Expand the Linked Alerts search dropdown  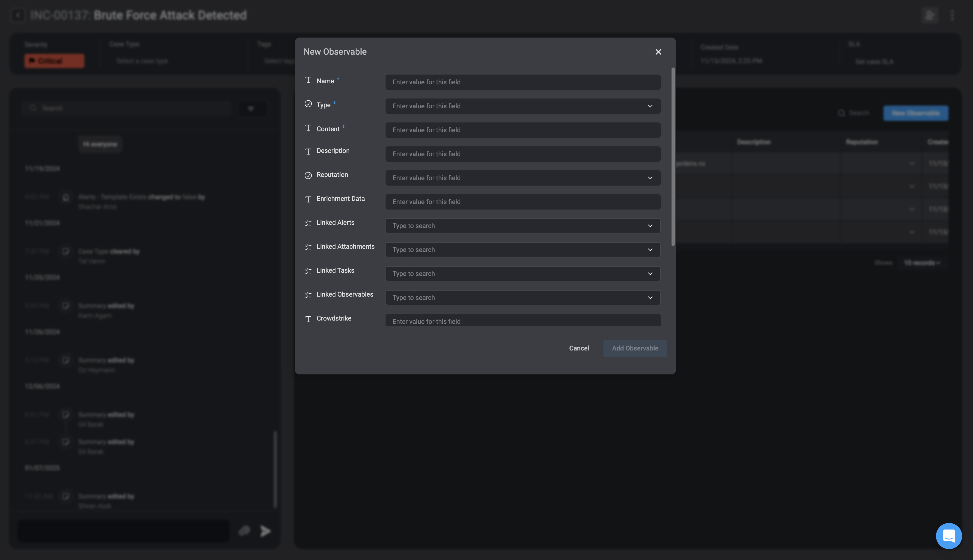(x=523, y=226)
